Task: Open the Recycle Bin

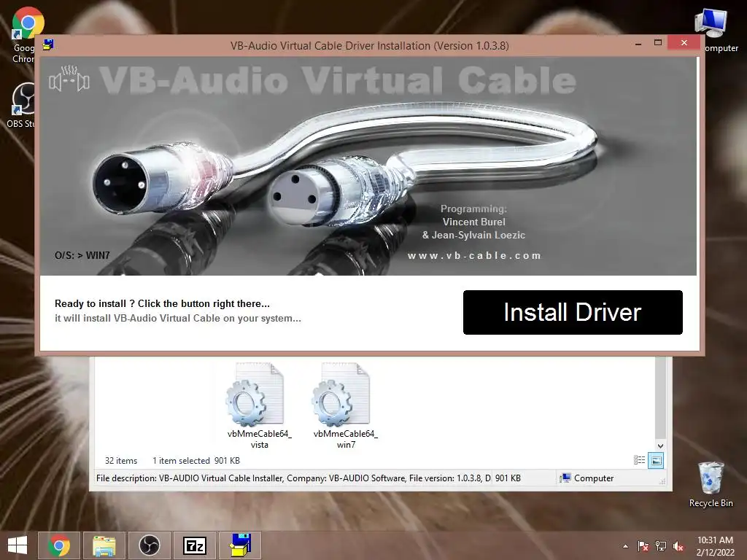Action: point(711,484)
